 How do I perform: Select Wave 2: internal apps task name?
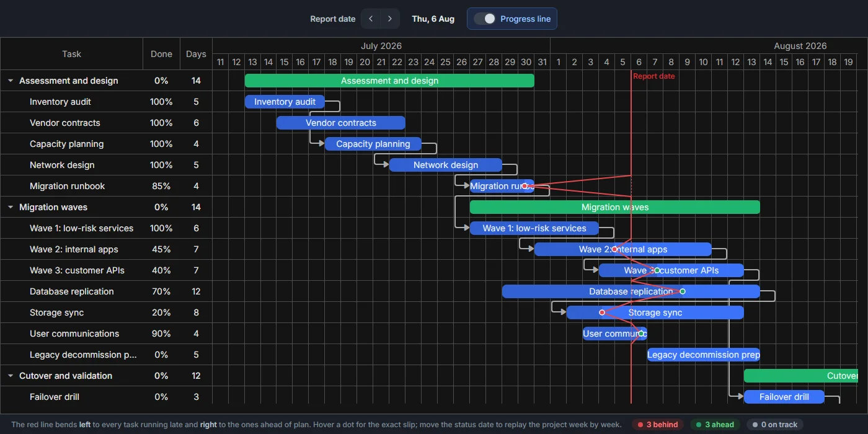(x=74, y=249)
